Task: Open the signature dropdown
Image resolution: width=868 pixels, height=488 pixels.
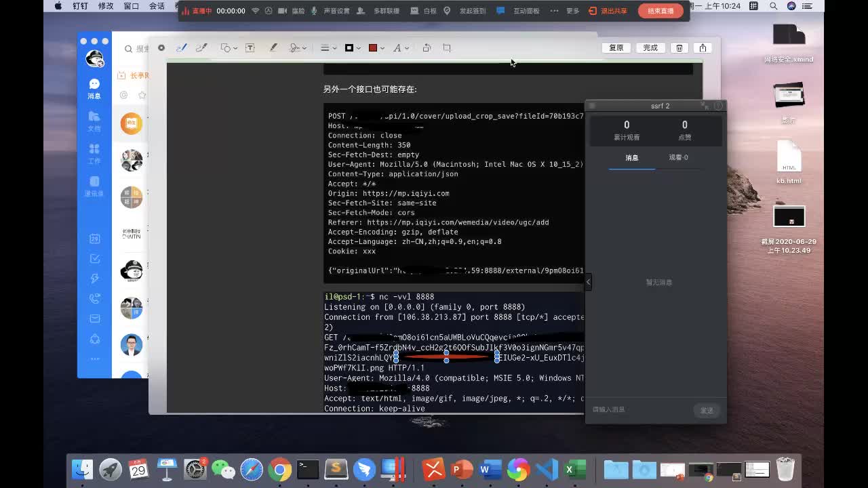Action: coord(298,48)
